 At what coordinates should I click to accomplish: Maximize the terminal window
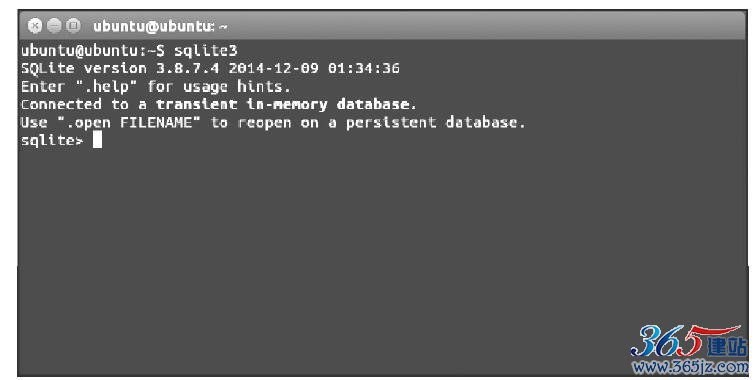click(x=73, y=26)
